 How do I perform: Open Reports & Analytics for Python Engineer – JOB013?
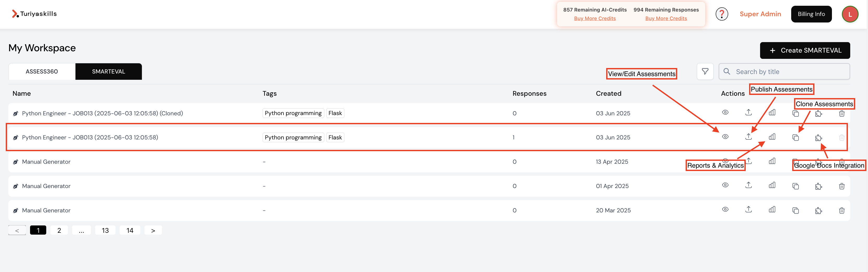click(x=772, y=137)
